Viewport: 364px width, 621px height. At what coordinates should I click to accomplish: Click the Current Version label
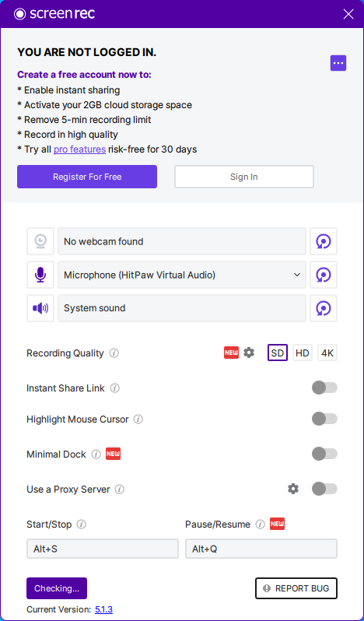[x=58, y=609]
